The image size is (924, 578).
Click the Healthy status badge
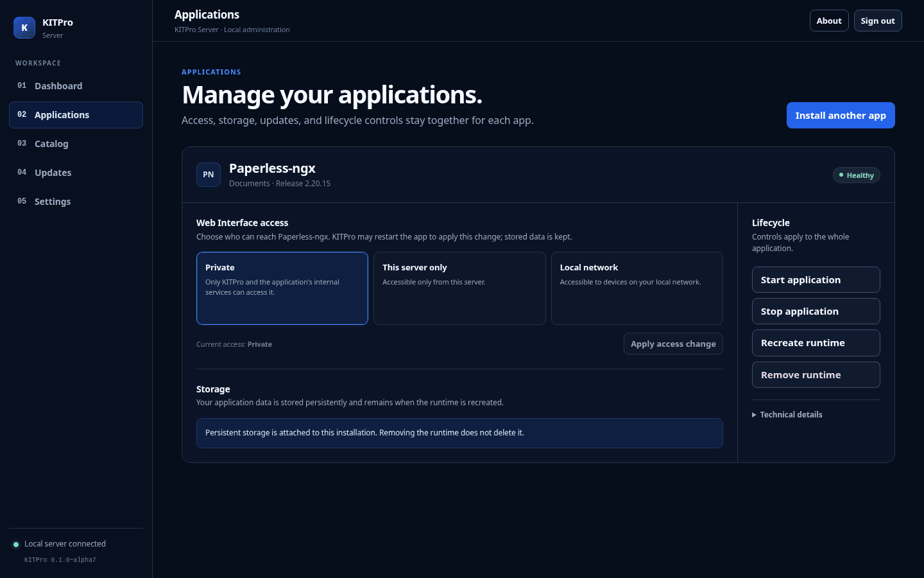click(857, 175)
